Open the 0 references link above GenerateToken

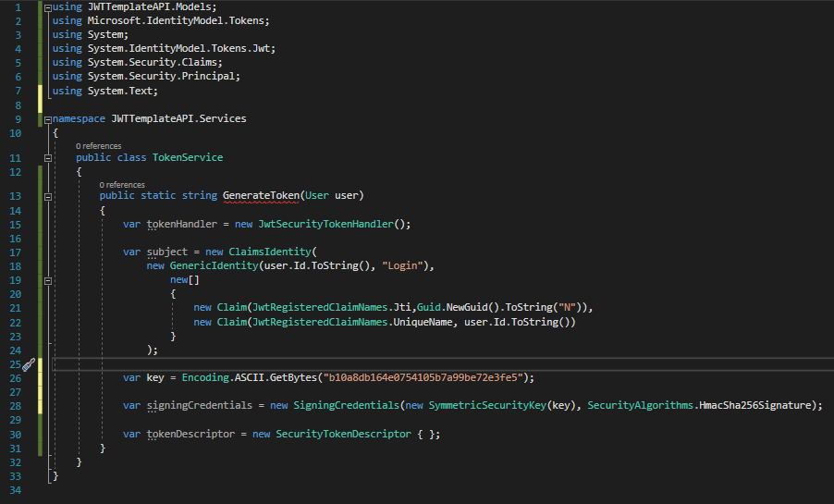122,185
